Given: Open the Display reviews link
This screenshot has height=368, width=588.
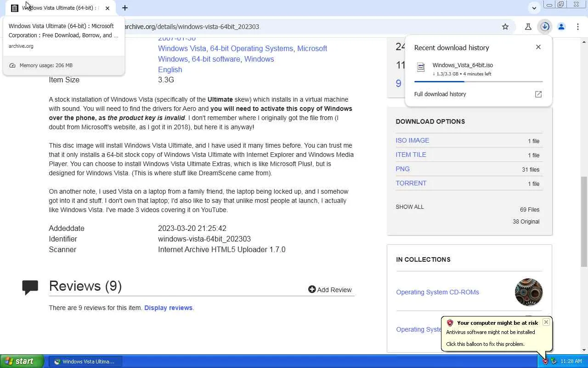Looking at the screenshot, I should coord(168,308).
